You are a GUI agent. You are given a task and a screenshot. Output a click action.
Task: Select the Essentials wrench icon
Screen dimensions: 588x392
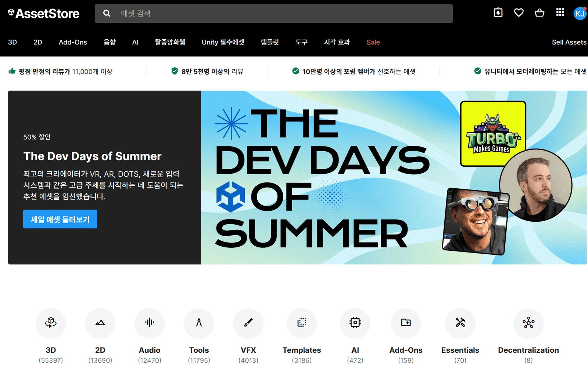pyautogui.click(x=460, y=323)
